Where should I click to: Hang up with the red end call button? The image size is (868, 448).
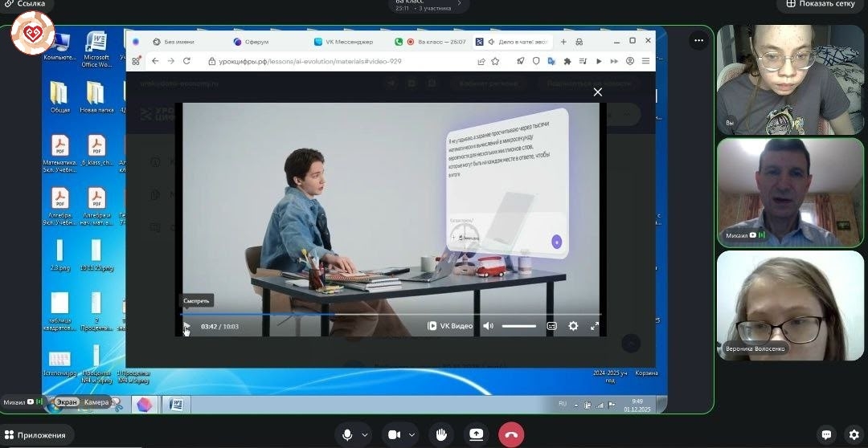(x=511, y=434)
